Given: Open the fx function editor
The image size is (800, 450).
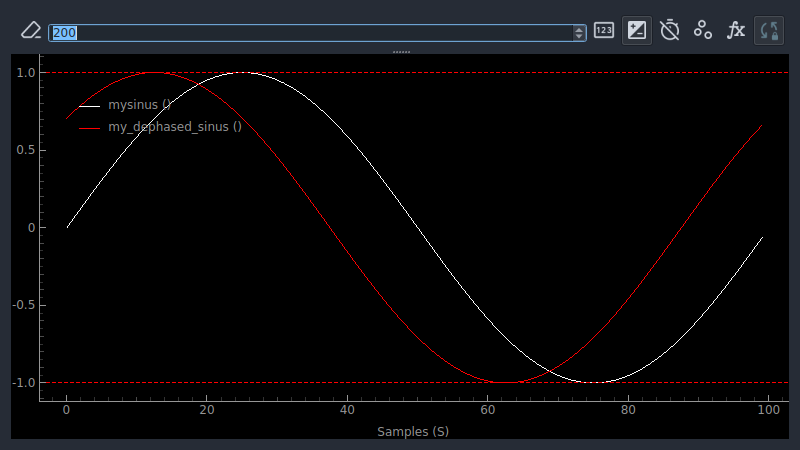Looking at the screenshot, I should pos(736,30).
